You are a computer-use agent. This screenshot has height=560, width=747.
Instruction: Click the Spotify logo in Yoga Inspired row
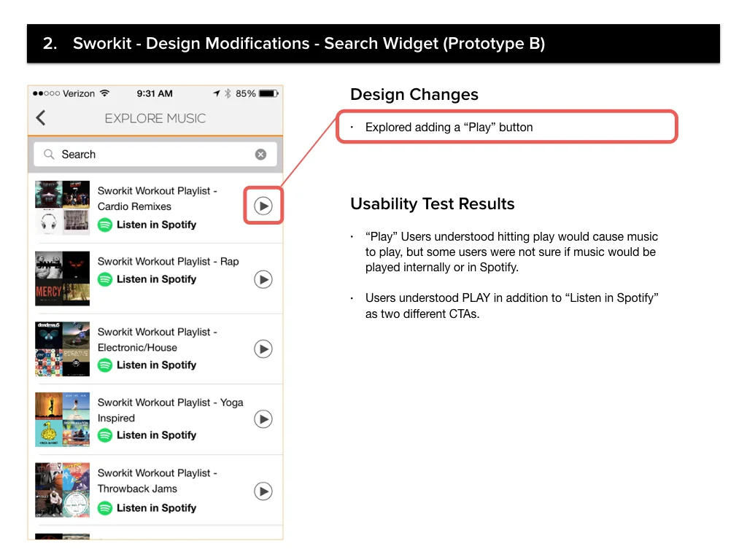click(x=105, y=435)
